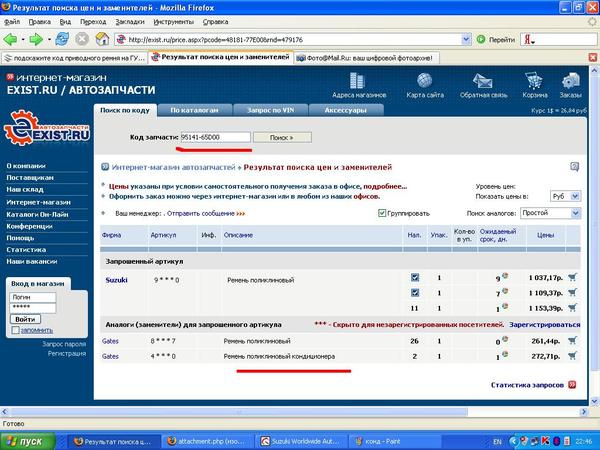Switch to the По каталогам tab
Viewport: 600px width, 450px height.
(194, 110)
